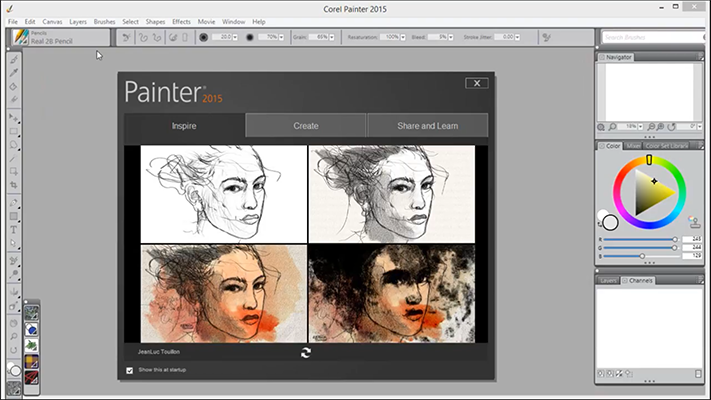Screen dimensions: 711x400
Task: Open the Real 2B Pencil brush selector
Action: 60,37
